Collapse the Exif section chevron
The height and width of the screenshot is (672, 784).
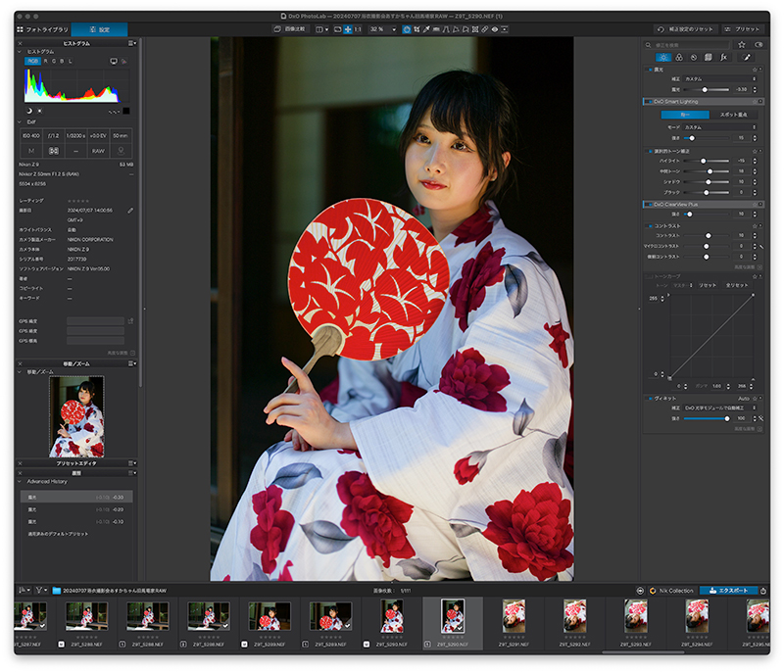(x=20, y=121)
